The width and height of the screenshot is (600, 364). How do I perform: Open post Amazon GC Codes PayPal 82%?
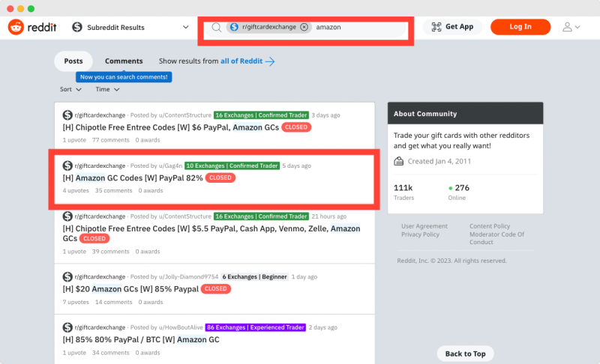coord(133,178)
